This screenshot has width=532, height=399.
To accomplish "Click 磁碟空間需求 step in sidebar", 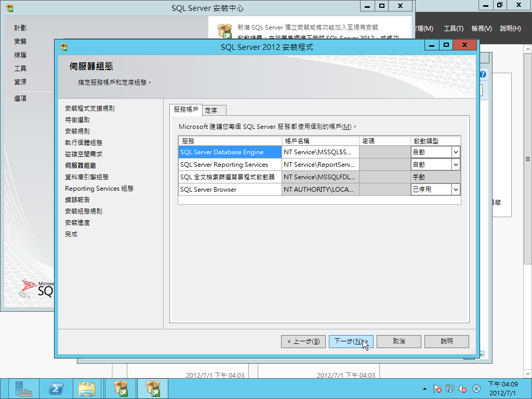I will (x=84, y=154).
